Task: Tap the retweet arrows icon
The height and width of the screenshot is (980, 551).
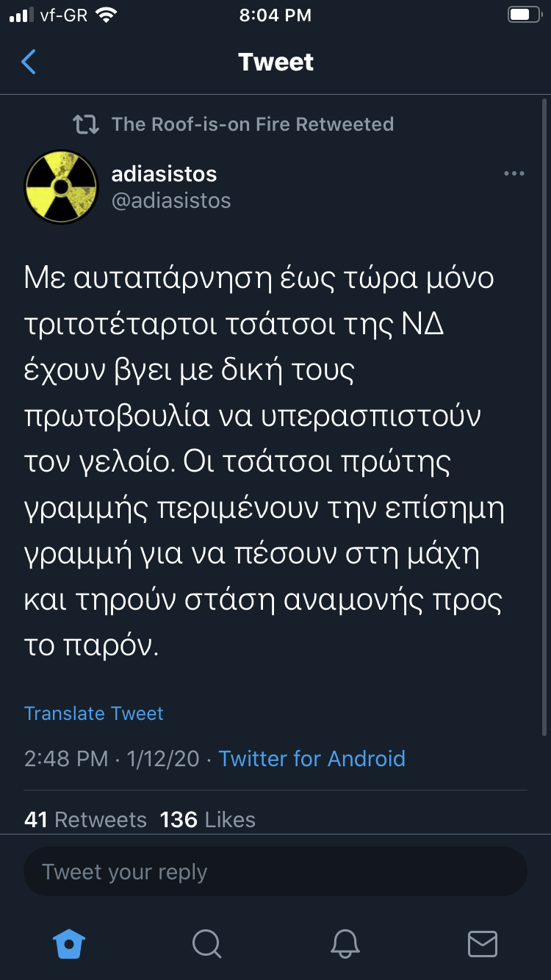Action: (x=86, y=125)
